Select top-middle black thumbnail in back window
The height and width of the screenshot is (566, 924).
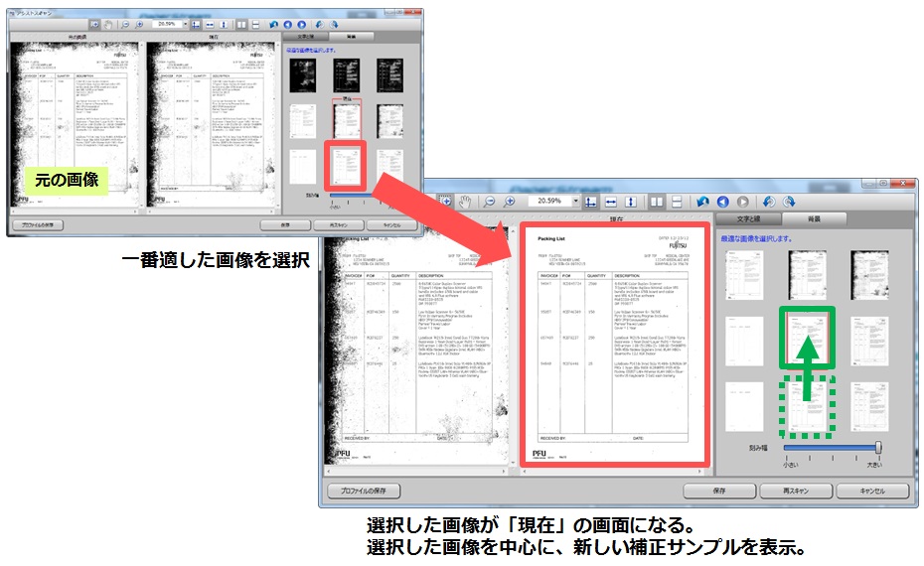[347, 74]
